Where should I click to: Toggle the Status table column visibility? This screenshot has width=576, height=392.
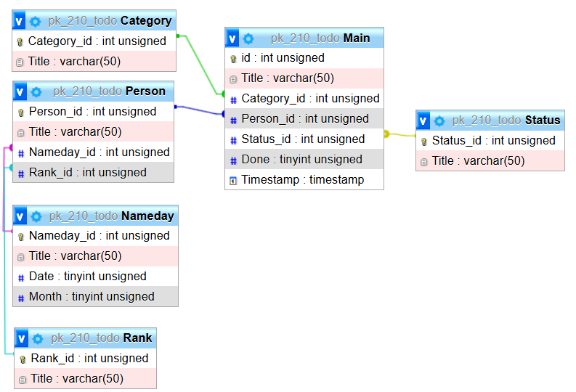(x=423, y=121)
